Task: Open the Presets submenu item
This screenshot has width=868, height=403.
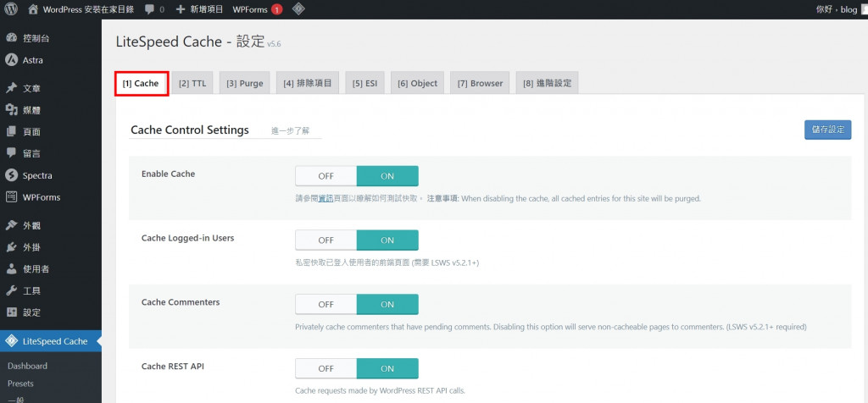Action: coord(20,383)
